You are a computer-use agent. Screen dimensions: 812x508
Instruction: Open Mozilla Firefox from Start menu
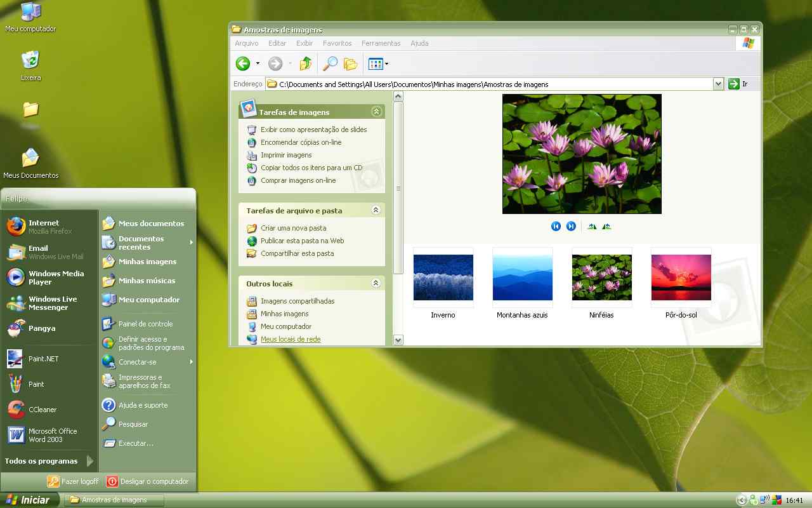pos(51,227)
